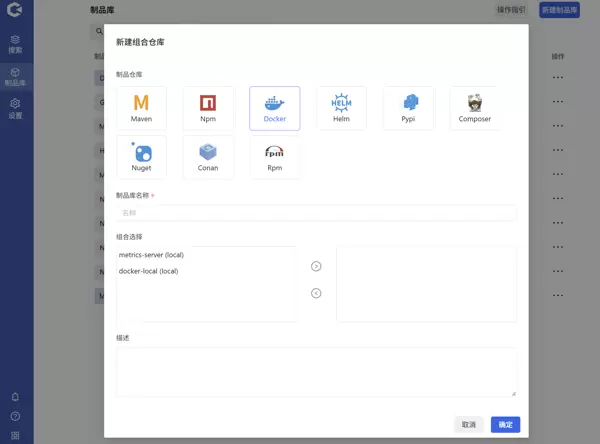This screenshot has width=600, height=444.
Task: Select the Nuget repository type
Action: 141,157
